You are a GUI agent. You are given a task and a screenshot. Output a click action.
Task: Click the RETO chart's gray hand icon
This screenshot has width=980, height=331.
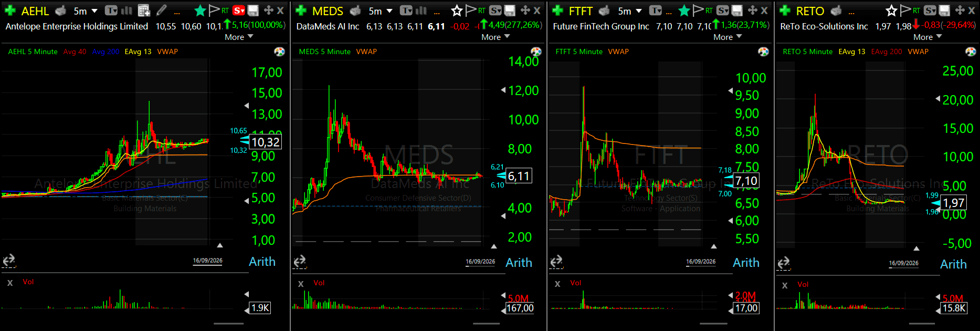836,11
